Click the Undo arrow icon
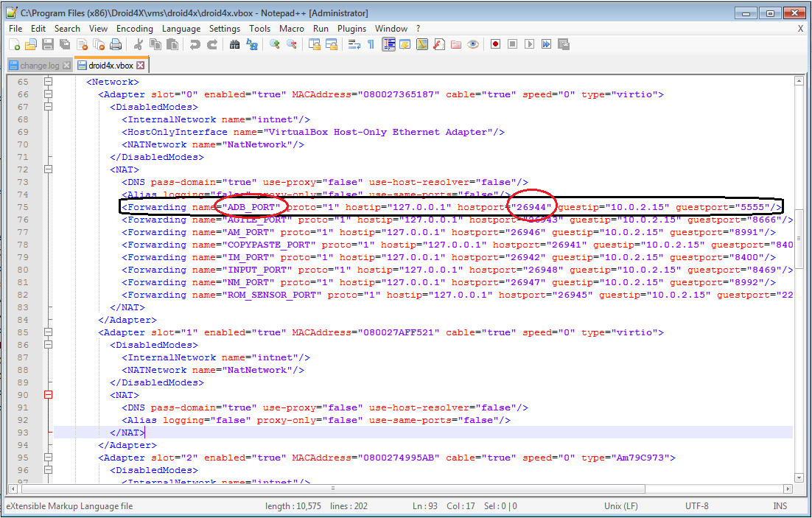The width and height of the screenshot is (812, 518). pos(195,44)
